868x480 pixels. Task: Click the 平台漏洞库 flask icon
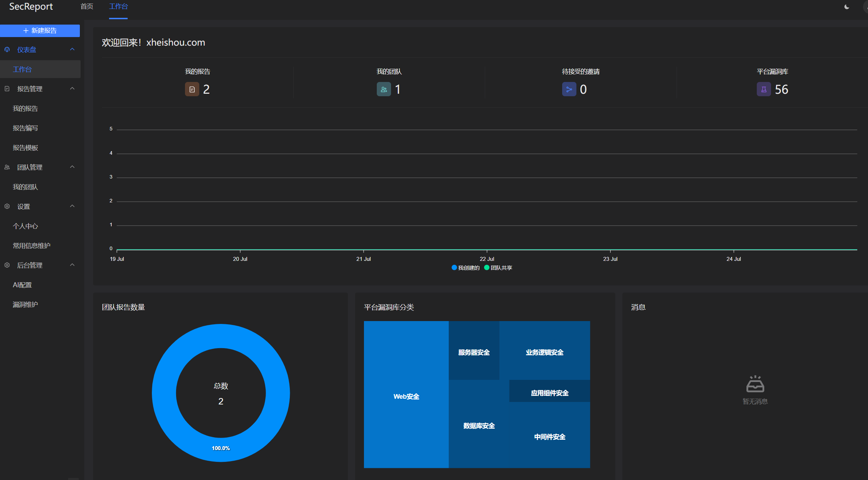click(764, 89)
